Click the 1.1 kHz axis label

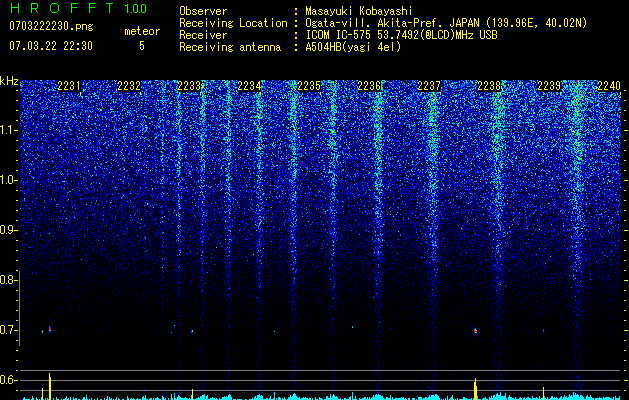tap(6, 130)
